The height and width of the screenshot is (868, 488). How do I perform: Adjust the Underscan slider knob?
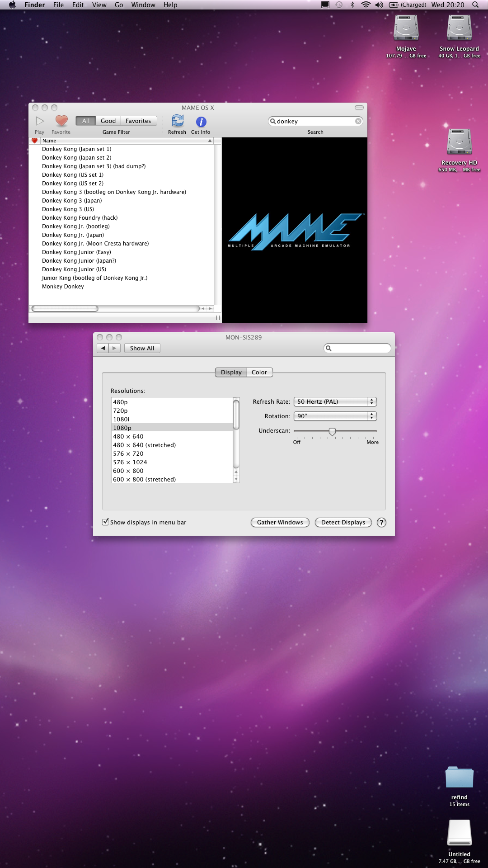[x=333, y=432]
